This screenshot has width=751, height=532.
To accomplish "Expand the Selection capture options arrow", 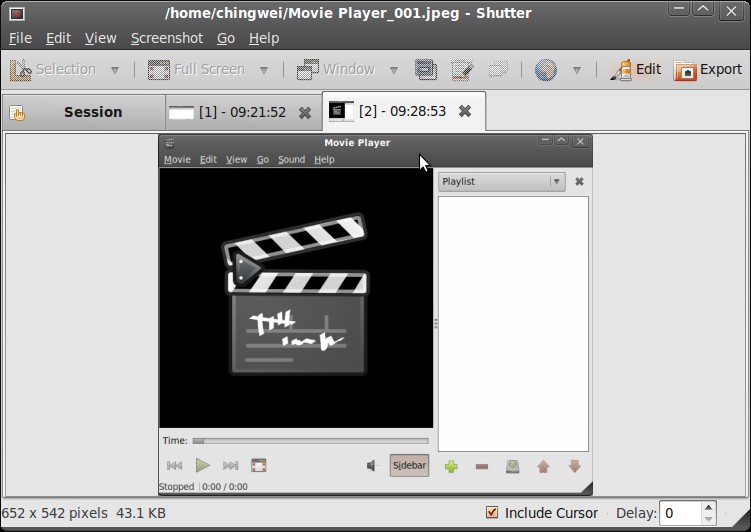I will click(114, 70).
